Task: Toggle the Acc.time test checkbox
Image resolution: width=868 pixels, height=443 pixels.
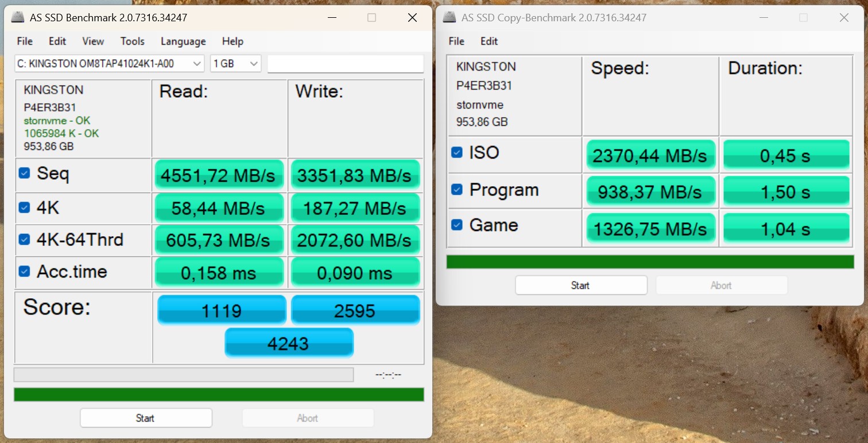Action: 24,271
